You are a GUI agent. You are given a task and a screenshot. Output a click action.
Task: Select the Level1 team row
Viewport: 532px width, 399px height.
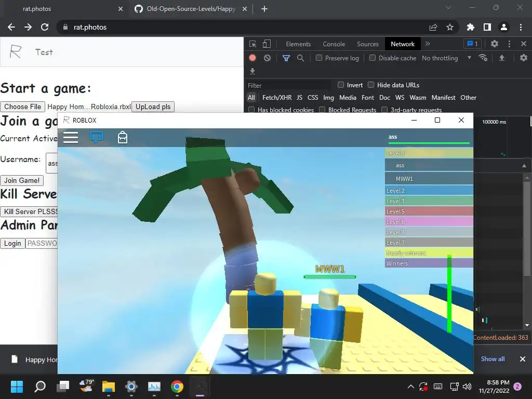(x=429, y=153)
